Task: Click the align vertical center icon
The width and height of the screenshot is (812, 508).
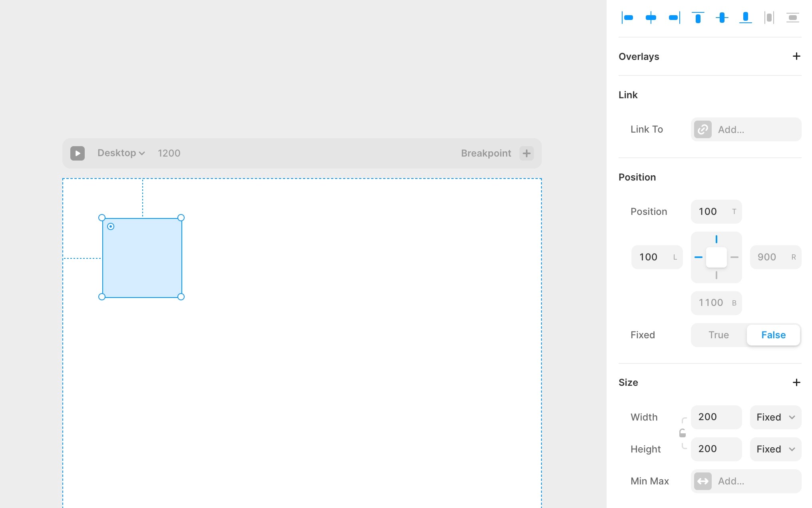Action: pyautogui.click(x=722, y=18)
